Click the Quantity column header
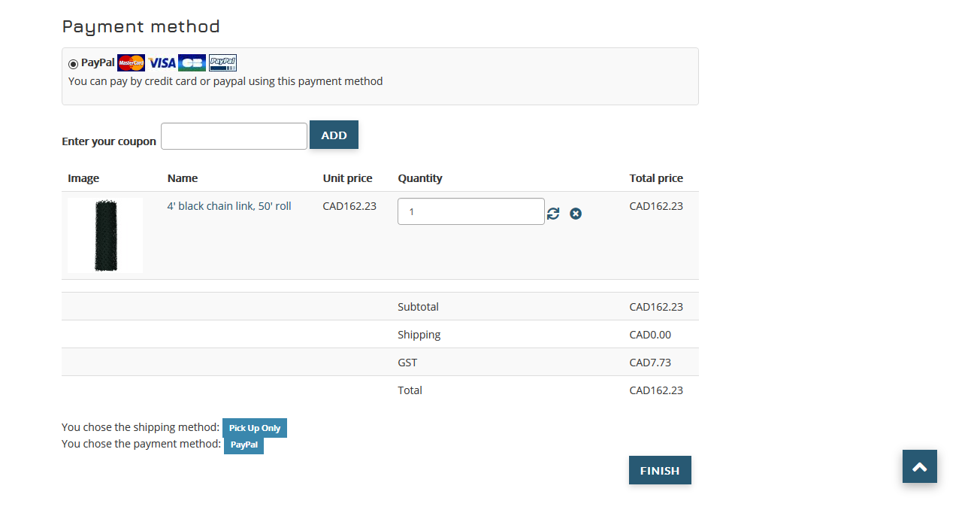 [420, 178]
